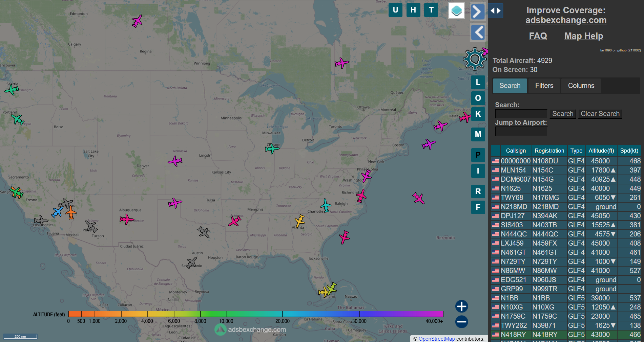Focus the Jump to Airport field
Image resolution: width=644 pixels, height=342 pixels.
click(521, 131)
